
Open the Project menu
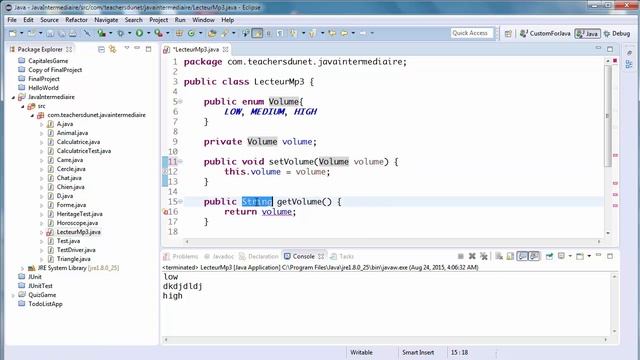158,20
